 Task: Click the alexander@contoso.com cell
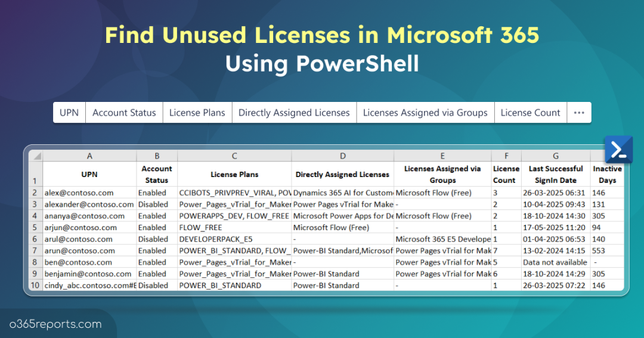[x=89, y=204]
